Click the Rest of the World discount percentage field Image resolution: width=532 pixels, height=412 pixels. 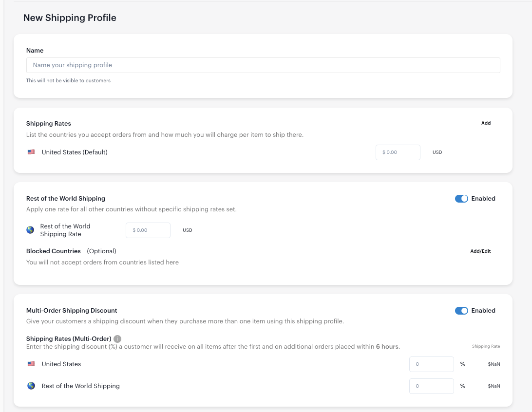point(431,385)
